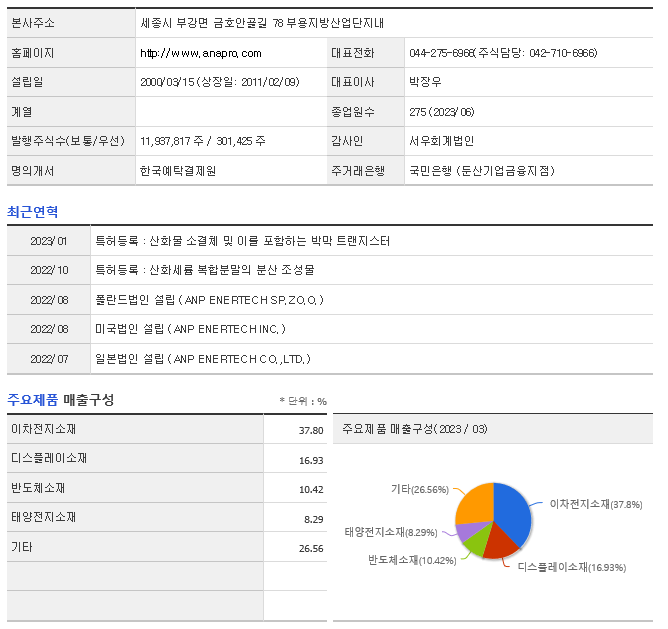Select the head office address text
The image size is (668, 629).
[262, 23]
